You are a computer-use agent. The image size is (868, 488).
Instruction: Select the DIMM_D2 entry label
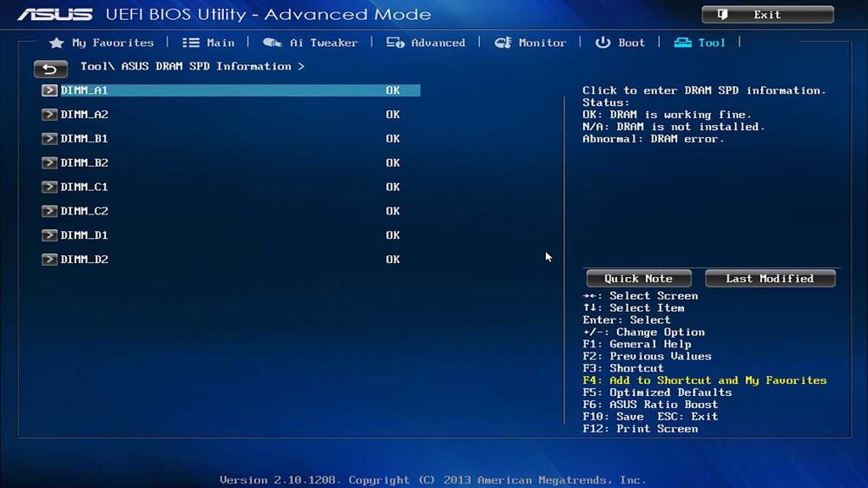84,260
